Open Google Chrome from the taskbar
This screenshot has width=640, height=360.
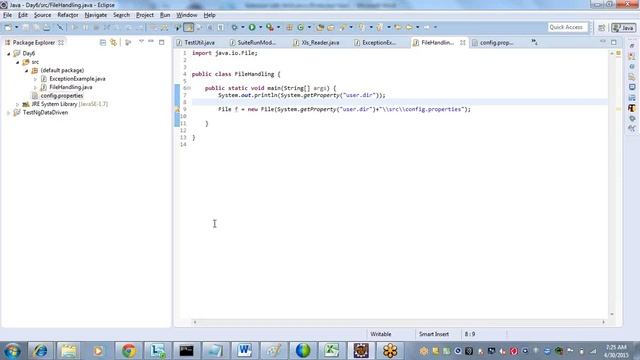(x=129, y=351)
